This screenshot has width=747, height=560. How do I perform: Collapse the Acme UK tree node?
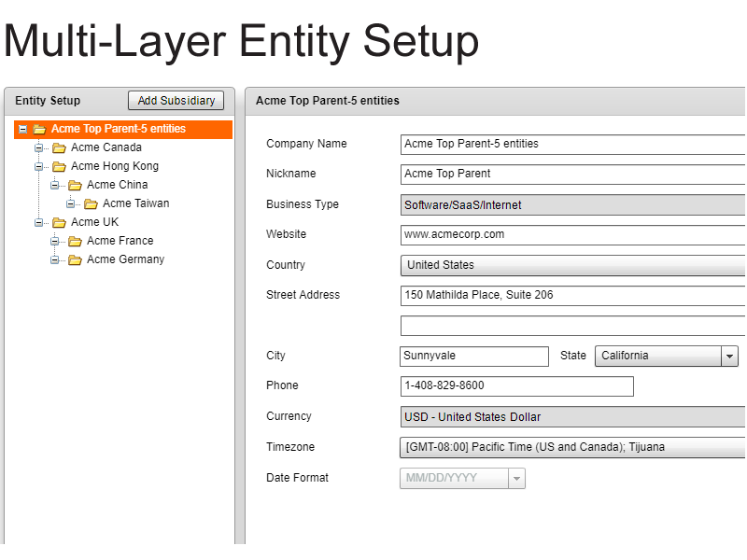tap(39, 222)
